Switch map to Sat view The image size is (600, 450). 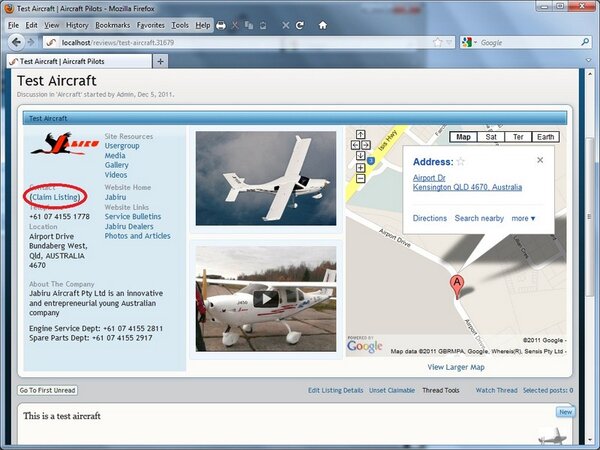tap(491, 137)
